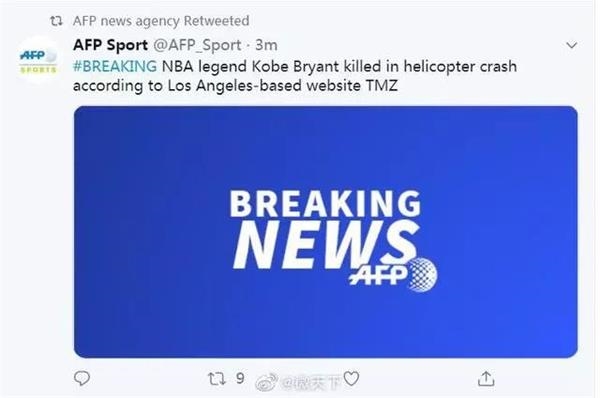Open the #BREAKING hashtag
The image size is (600, 398).
click(x=115, y=66)
